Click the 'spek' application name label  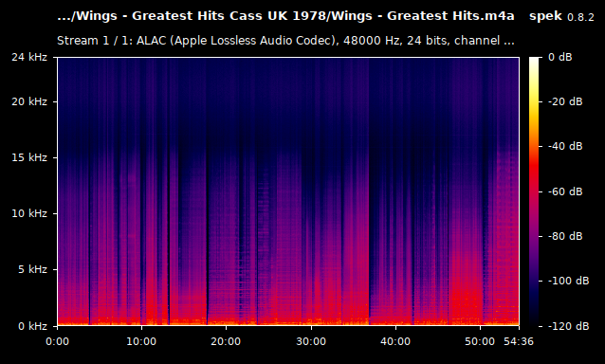tap(545, 16)
